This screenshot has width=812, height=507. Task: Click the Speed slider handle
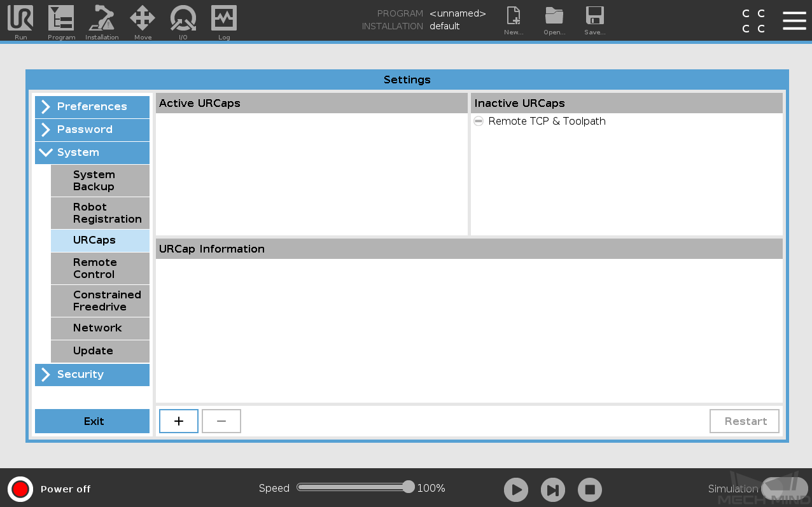[x=409, y=487]
